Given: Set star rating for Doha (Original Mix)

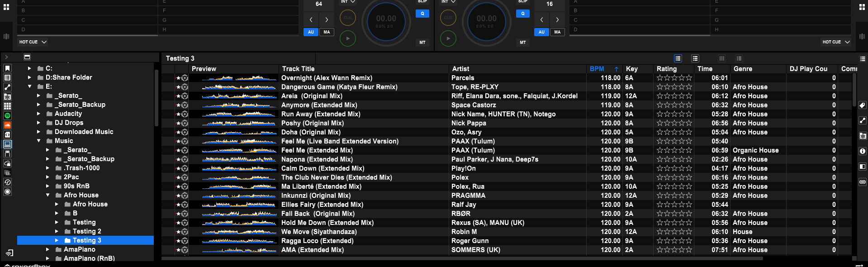Looking at the screenshot, I should click(x=674, y=132).
